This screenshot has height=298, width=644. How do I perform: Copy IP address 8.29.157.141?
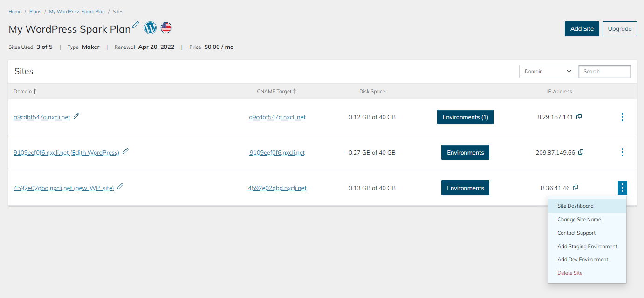[x=579, y=117]
